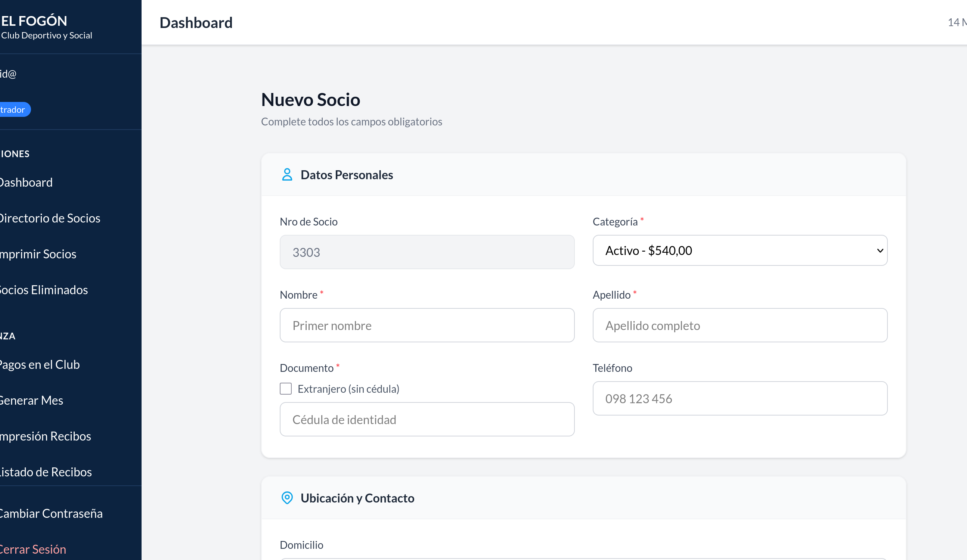Navigate to Generar Mes
The width and height of the screenshot is (967, 560).
click(x=31, y=400)
